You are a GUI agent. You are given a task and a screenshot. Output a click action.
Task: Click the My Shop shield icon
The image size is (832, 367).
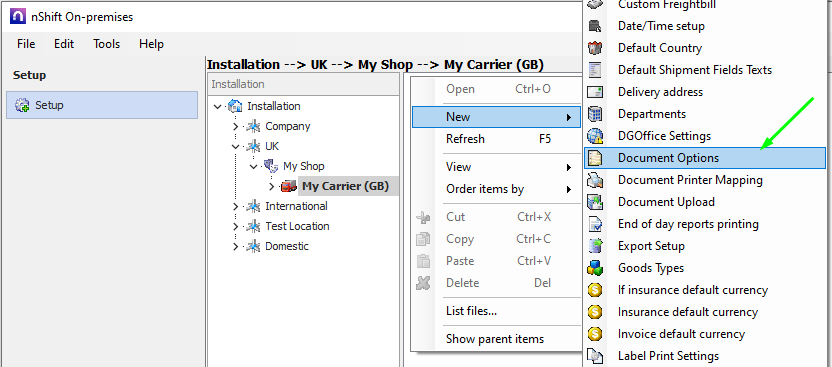(x=271, y=166)
